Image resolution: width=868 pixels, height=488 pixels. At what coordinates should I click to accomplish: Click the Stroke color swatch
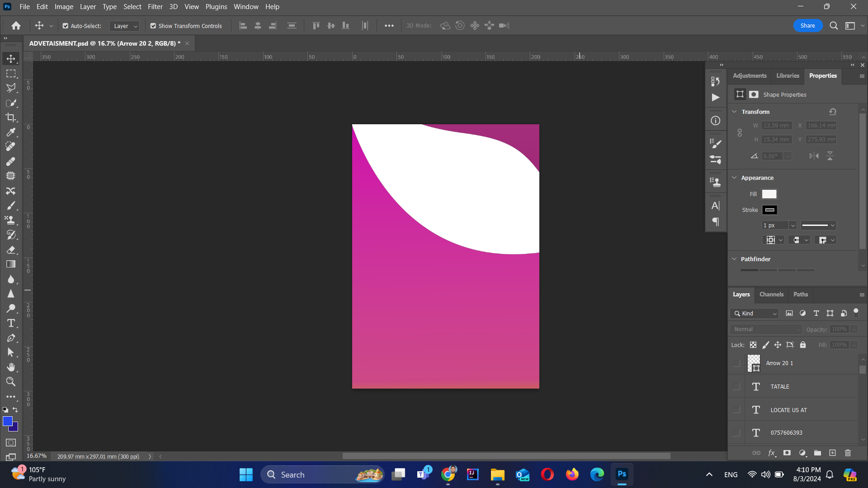tap(770, 210)
